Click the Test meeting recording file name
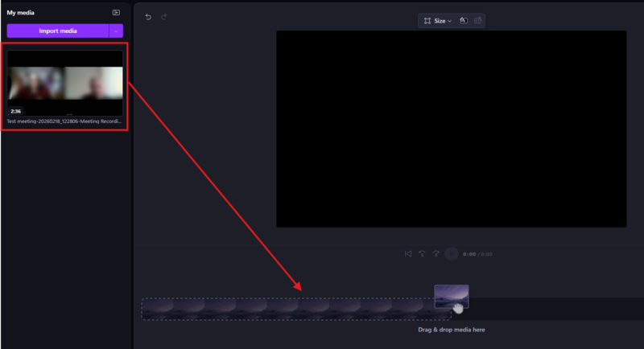 coord(64,121)
